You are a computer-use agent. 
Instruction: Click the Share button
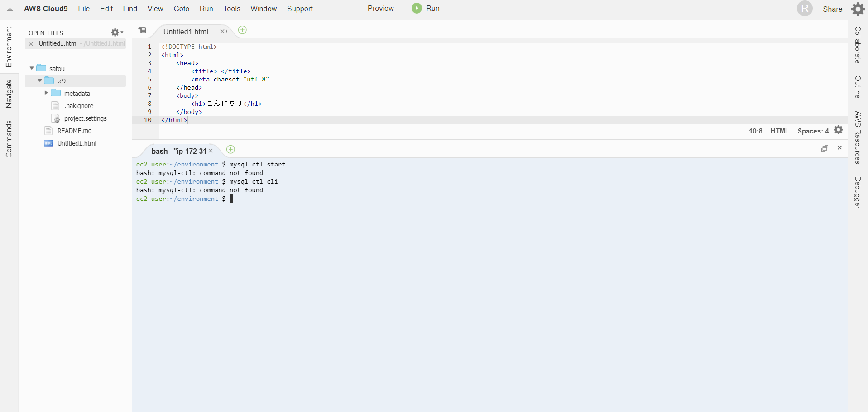[832, 9]
